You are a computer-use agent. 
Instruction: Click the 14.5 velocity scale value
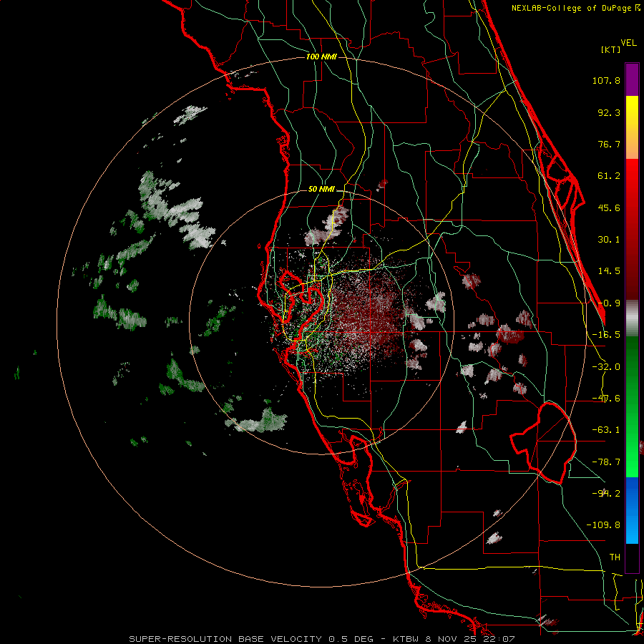click(609, 271)
